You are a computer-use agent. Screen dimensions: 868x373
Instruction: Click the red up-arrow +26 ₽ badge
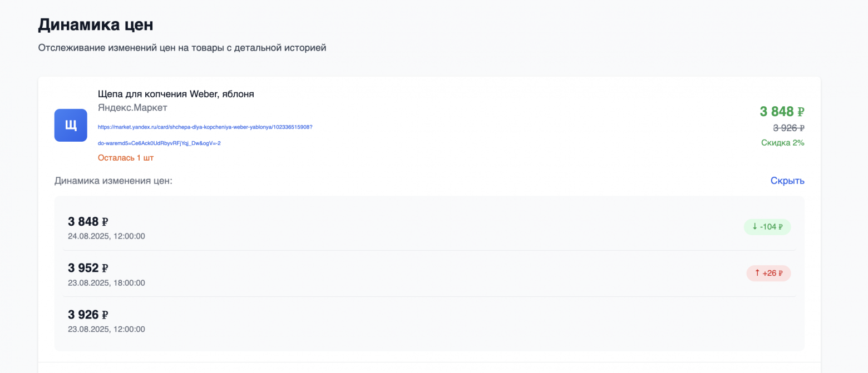tap(768, 273)
